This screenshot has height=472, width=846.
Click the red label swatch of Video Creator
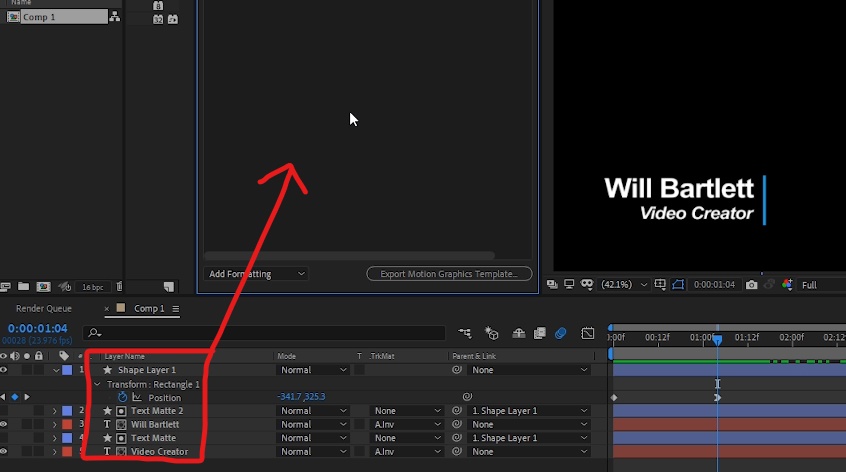click(x=67, y=452)
